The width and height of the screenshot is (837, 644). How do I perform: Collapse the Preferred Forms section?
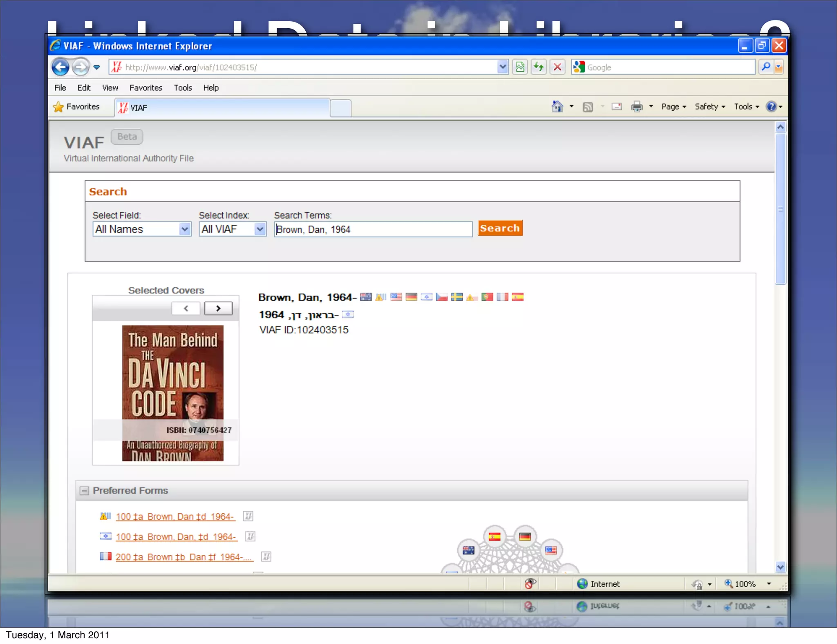[x=84, y=491]
